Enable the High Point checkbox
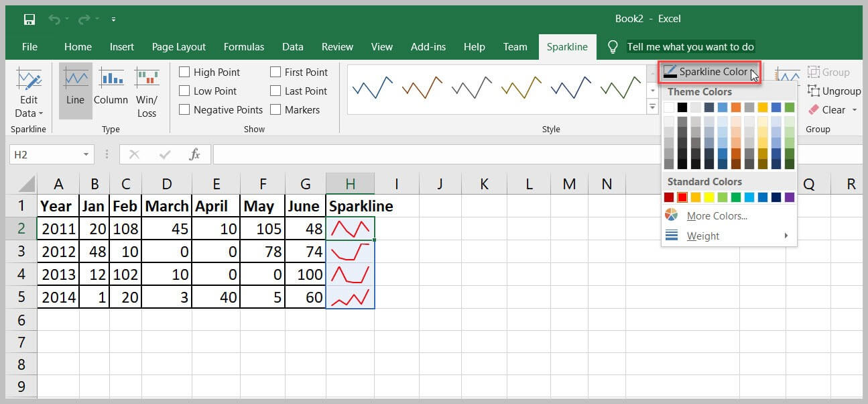This screenshot has width=868, height=404. click(185, 72)
